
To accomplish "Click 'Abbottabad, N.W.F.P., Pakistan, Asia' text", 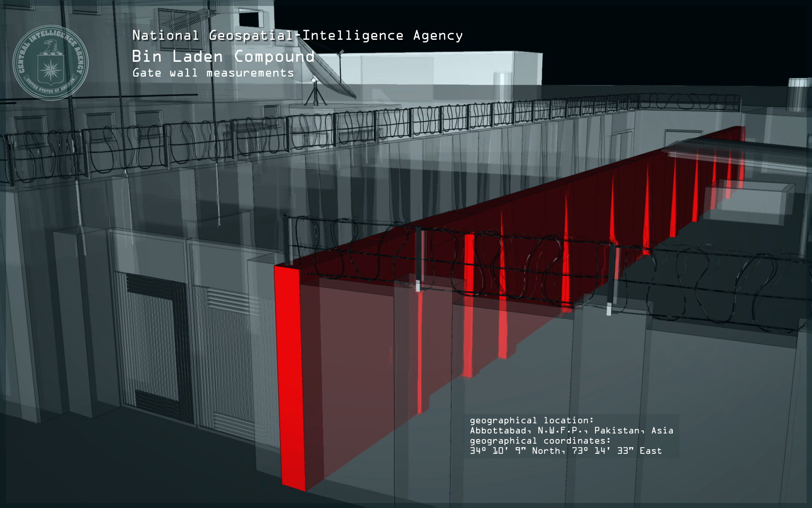I will [571, 431].
